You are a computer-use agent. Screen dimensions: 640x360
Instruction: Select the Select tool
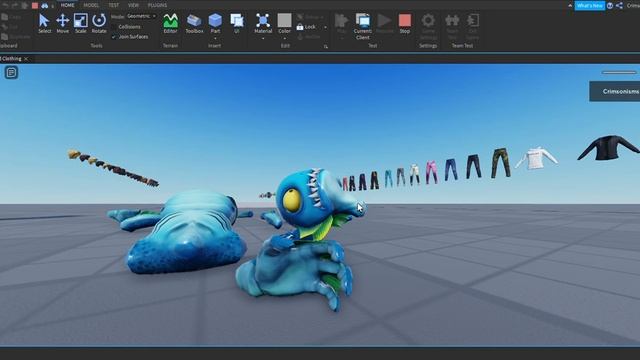[44, 23]
